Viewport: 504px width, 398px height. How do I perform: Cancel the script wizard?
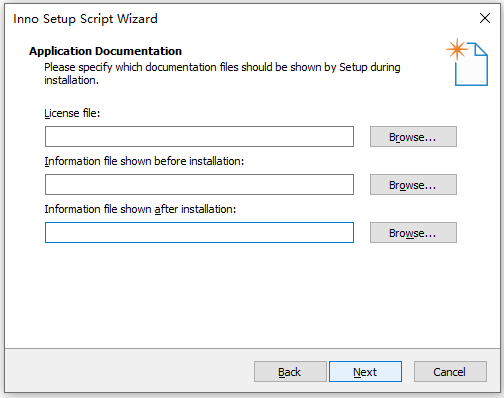click(x=450, y=371)
